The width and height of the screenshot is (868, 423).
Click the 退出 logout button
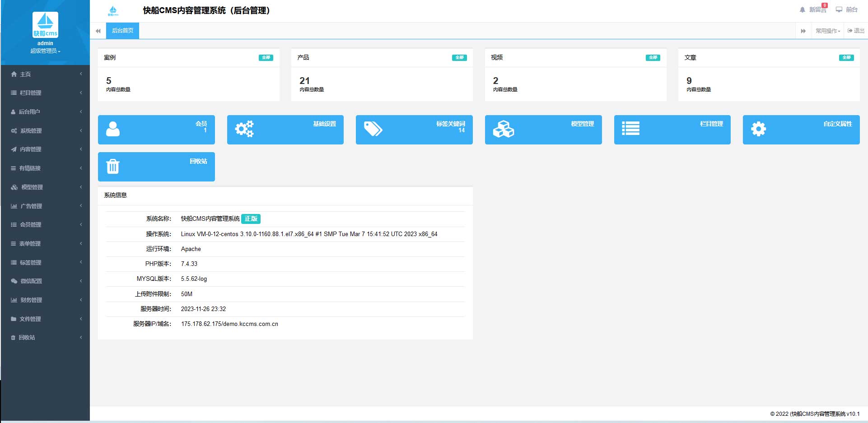(x=854, y=30)
